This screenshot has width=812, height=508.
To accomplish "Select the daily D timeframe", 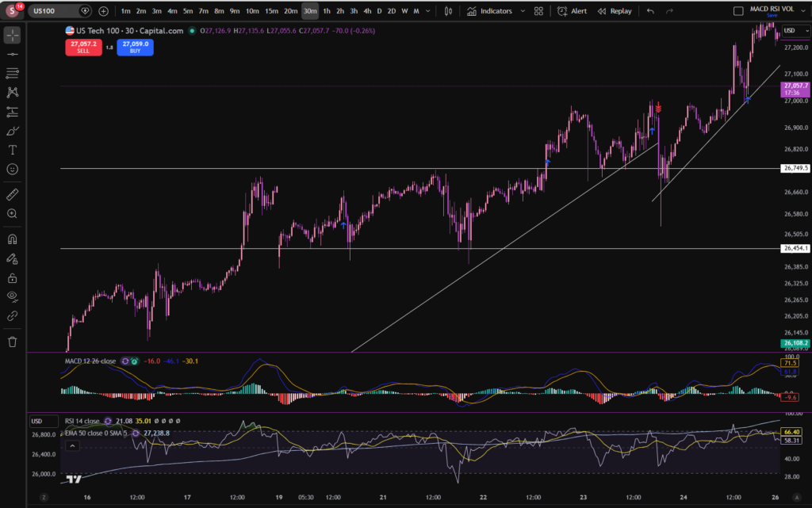I will [379, 11].
